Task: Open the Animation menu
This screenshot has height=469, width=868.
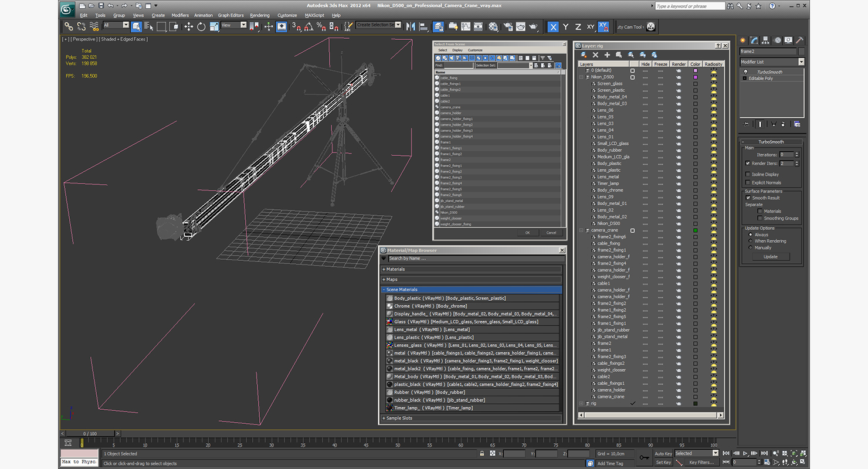Action: (x=204, y=15)
